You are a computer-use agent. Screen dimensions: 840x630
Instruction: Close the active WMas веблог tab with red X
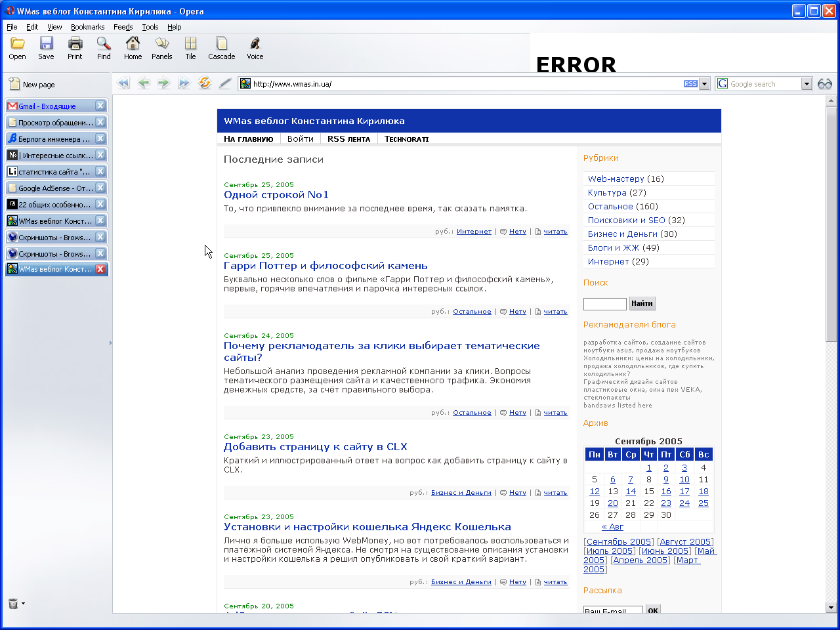pos(100,269)
